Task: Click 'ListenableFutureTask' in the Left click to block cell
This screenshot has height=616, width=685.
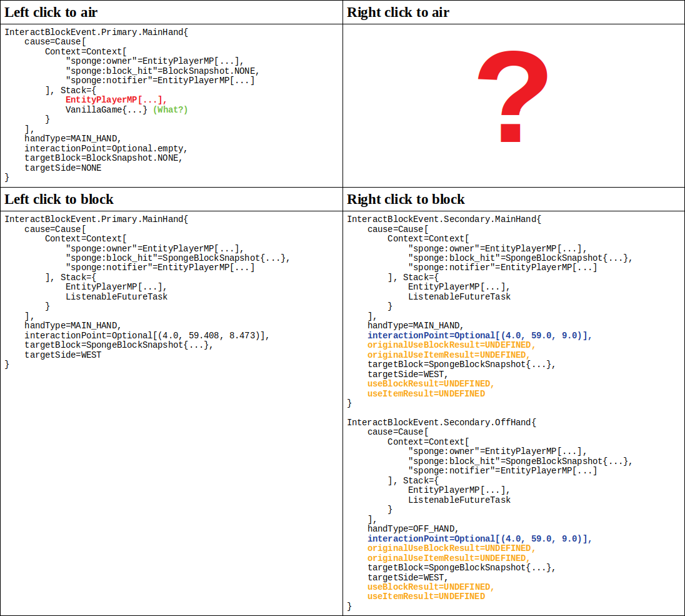Action: point(117,296)
